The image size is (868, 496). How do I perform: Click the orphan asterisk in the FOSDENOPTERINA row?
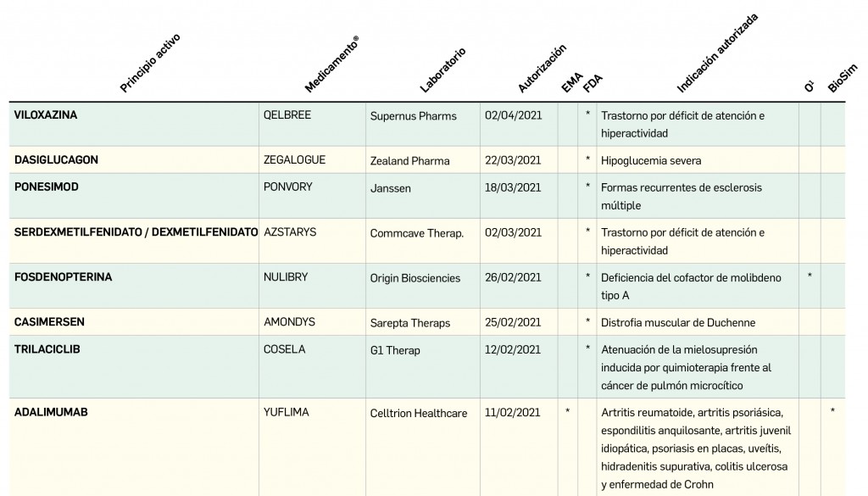click(810, 276)
